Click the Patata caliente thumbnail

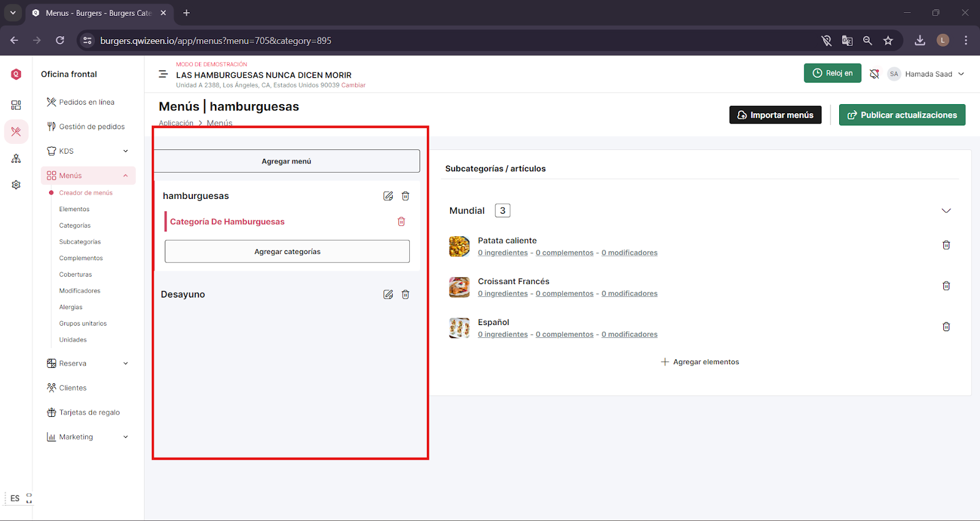click(459, 246)
